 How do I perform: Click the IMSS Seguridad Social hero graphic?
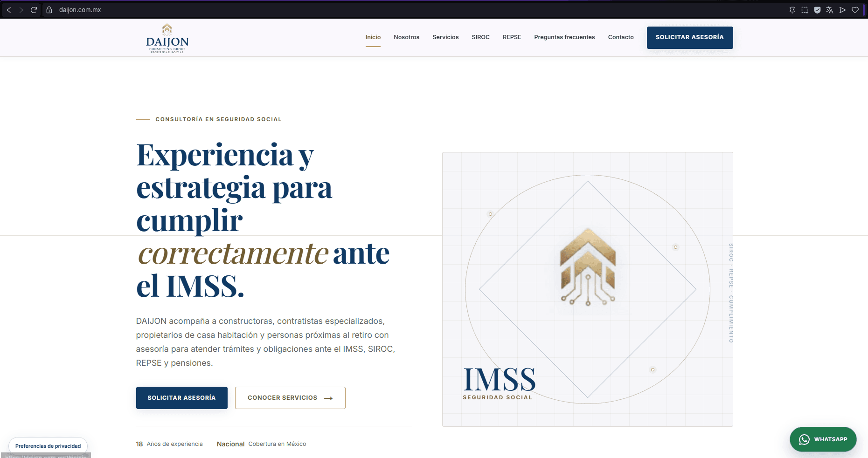588,289
